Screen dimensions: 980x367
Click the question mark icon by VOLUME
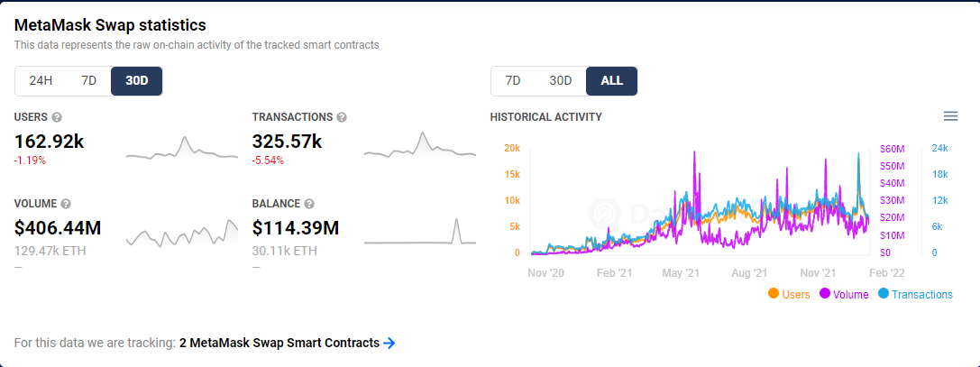(66, 204)
